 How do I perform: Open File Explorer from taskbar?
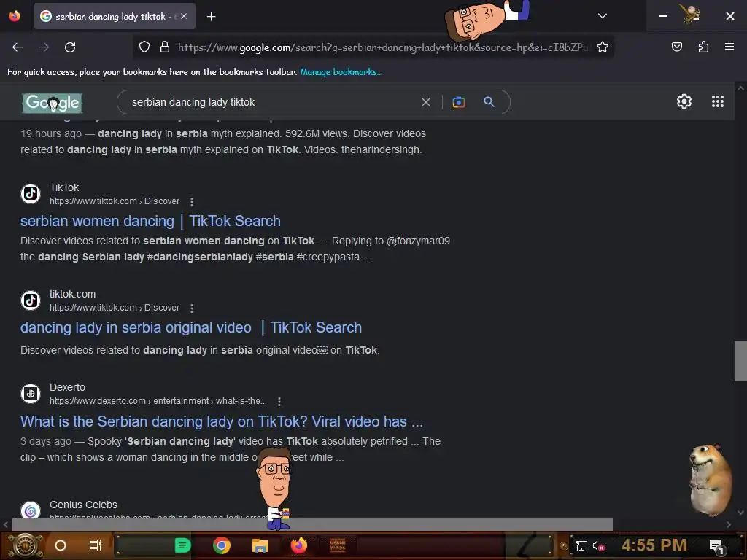click(x=260, y=545)
